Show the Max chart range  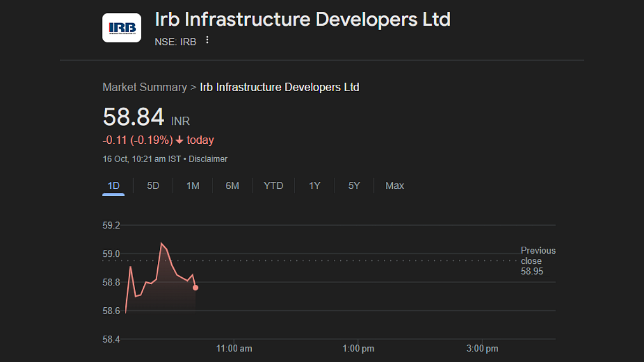tap(394, 186)
